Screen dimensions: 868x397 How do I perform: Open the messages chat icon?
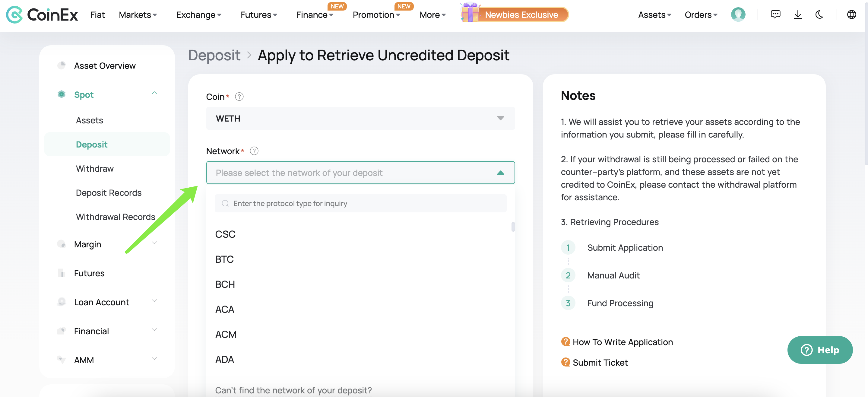[x=775, y=14]
